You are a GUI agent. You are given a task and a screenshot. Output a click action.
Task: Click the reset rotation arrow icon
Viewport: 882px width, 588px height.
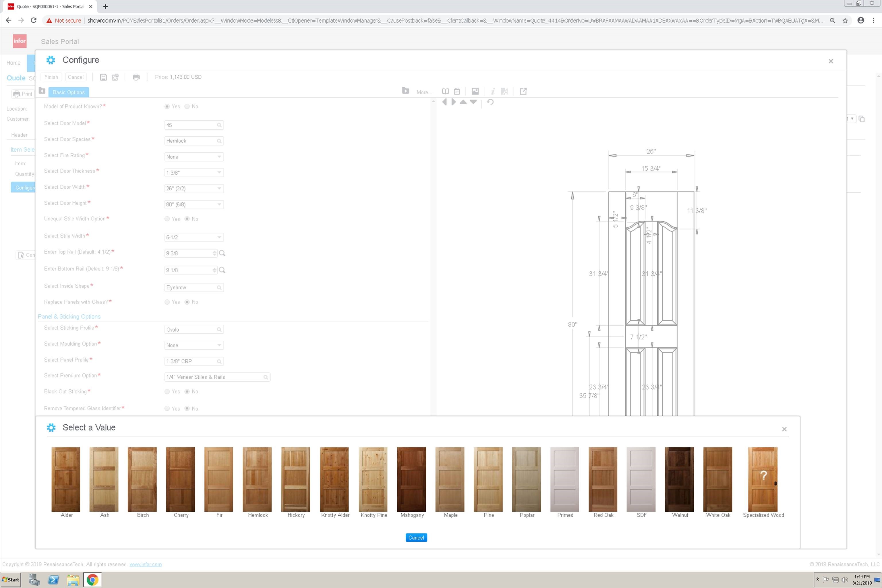tap(490, 102)
